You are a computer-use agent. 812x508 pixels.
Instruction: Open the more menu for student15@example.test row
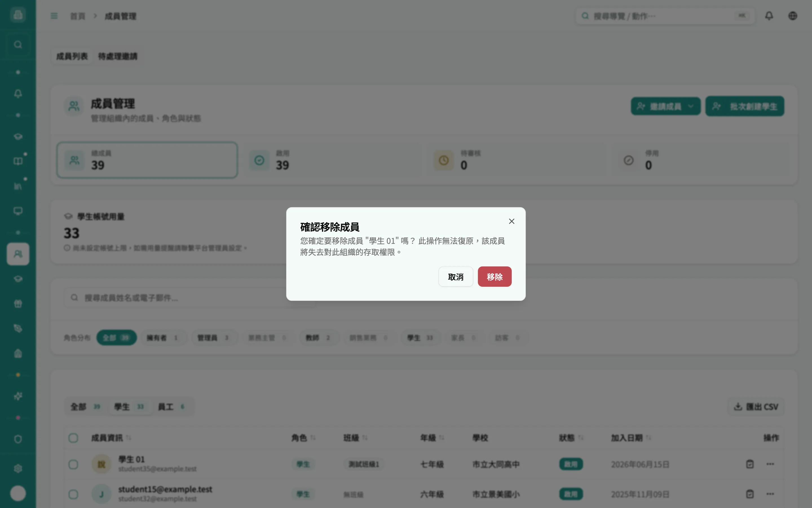[770, 494]
